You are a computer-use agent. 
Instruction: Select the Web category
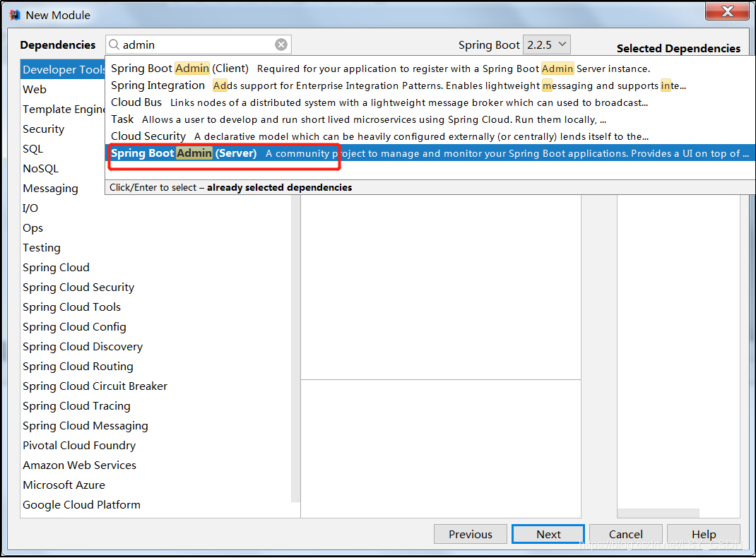[x=63, y=89]
